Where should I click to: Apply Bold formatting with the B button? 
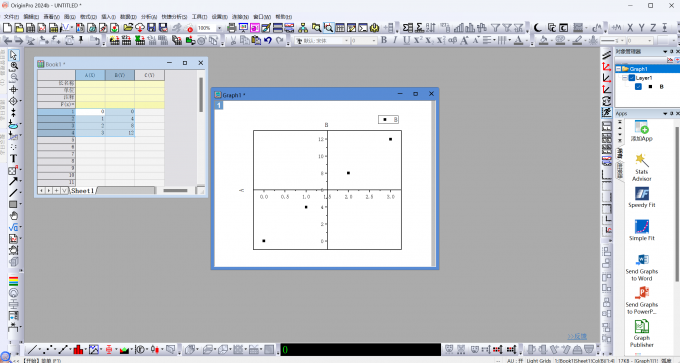(x=384, y=40)
